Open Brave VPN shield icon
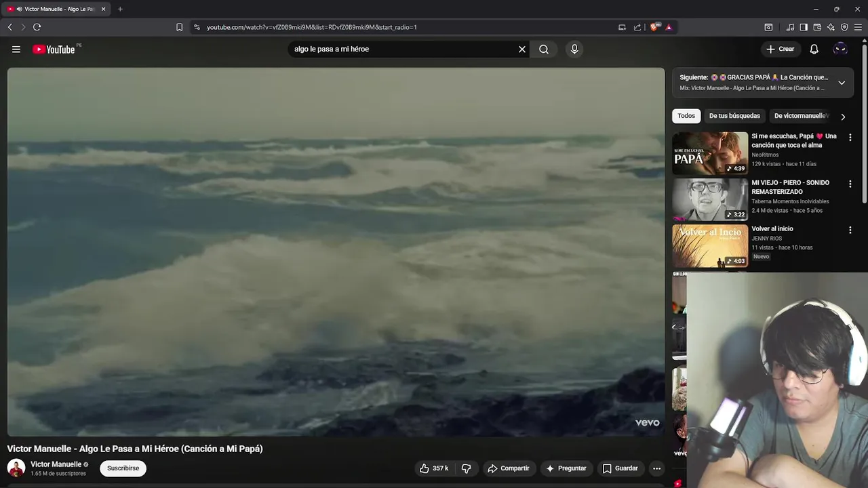The width and height of the screenshot is (868, 488). pos(844,27)
